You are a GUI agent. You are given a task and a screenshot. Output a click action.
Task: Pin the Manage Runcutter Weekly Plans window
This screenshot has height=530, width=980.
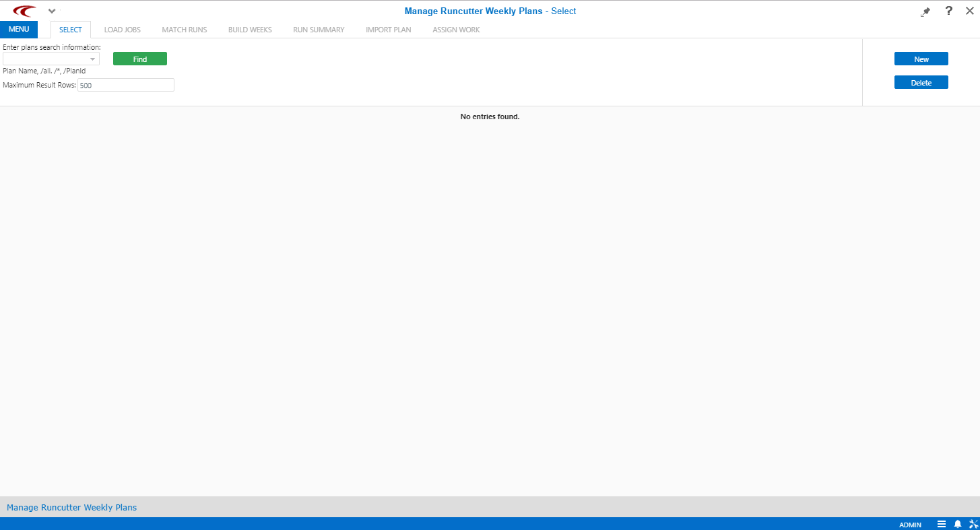tap(925, 11)
